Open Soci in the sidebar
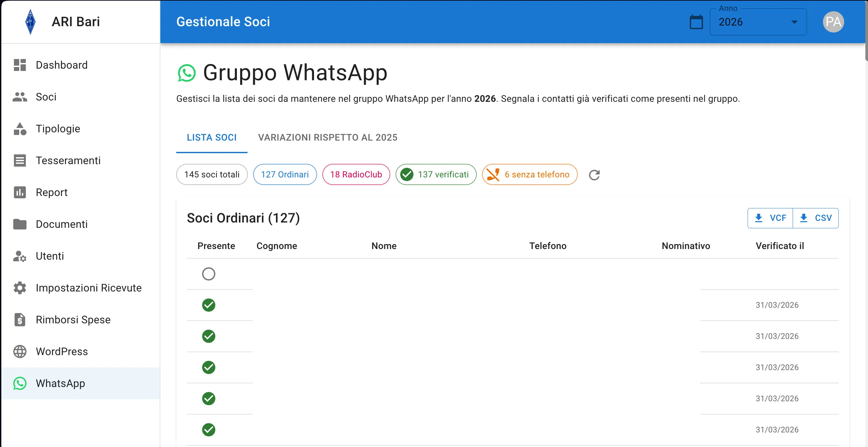This screenshot has height=447, width=868. tap(81, 97)
